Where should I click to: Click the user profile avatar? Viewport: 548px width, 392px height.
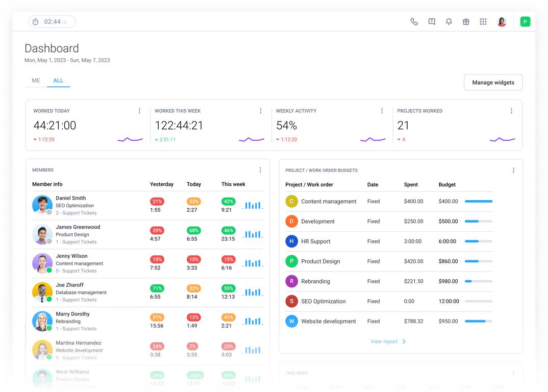click(502, 21)
